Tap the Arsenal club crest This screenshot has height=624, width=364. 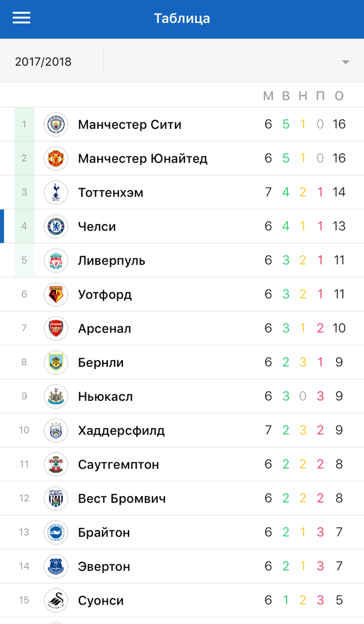click(56, 328)
